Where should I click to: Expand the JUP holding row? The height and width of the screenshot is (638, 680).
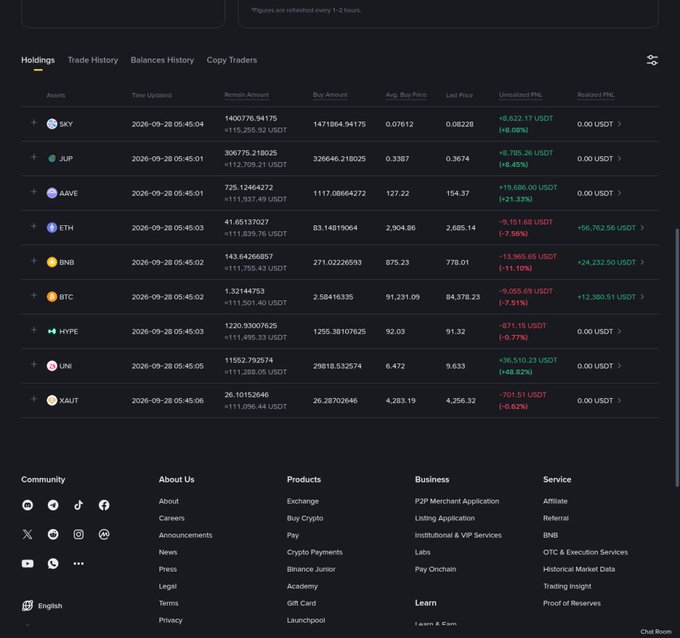pyautogui.click(x=33, y=157)
